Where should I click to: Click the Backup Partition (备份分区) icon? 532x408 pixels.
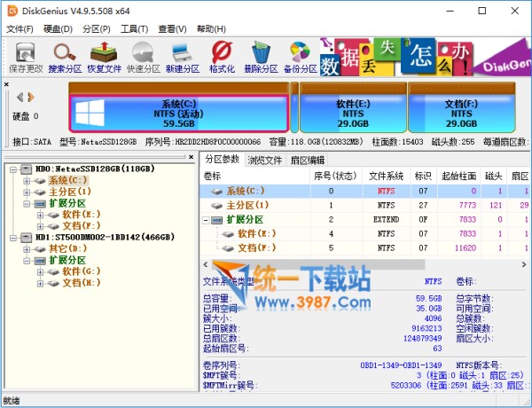(x=301, y=57)
